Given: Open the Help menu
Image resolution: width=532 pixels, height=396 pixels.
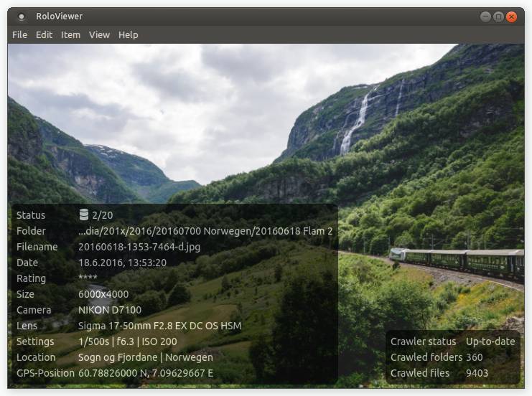Looking at the screenshot, I should pos(129,35).
